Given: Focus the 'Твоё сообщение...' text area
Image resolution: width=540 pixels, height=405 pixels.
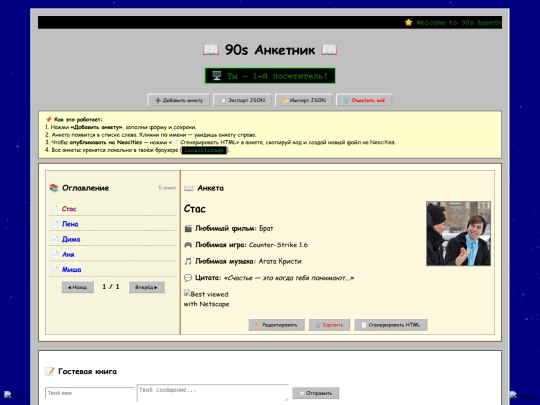Looking at the screenshot, I should pyautogui.click(x=213, y=393).
